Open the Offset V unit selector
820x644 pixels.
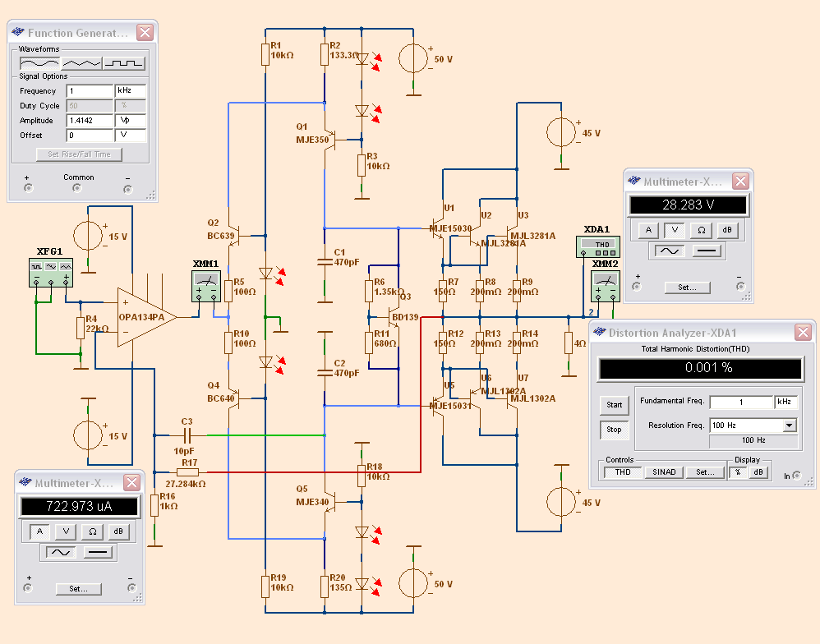pos(130,136)
